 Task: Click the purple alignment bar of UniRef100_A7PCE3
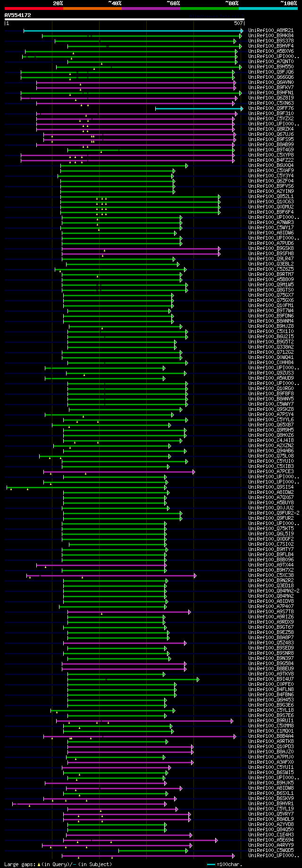[x=119, y=472]
